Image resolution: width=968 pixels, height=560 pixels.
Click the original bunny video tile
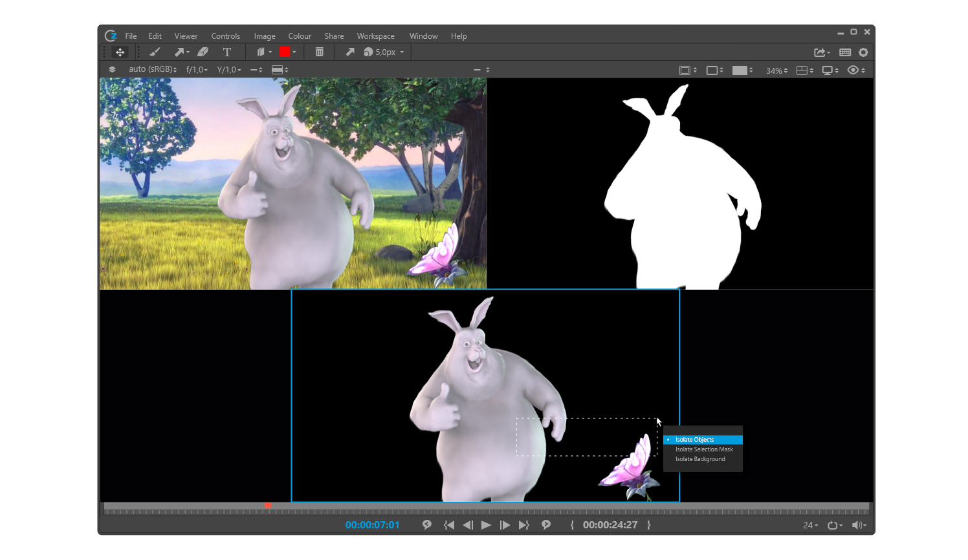click(293, 184)
